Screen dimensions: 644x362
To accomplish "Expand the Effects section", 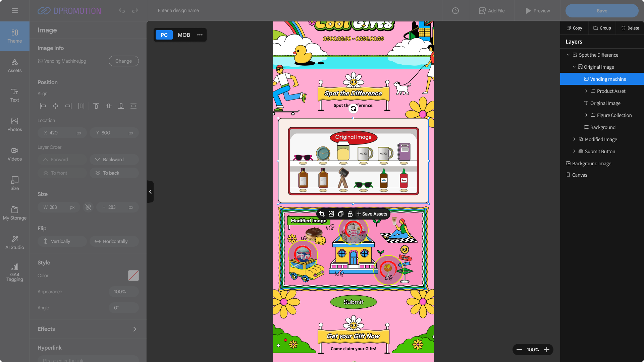I will point(135,329).
